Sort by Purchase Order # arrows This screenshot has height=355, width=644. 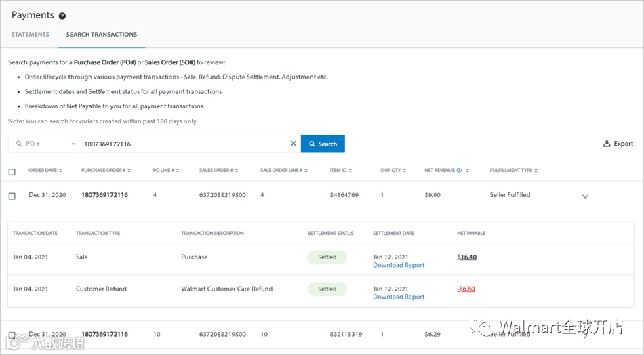click(x=129, y=170)
